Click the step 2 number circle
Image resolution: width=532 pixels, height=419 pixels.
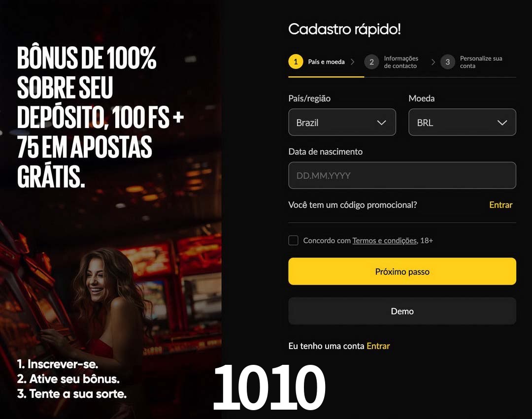click(371, 62)
